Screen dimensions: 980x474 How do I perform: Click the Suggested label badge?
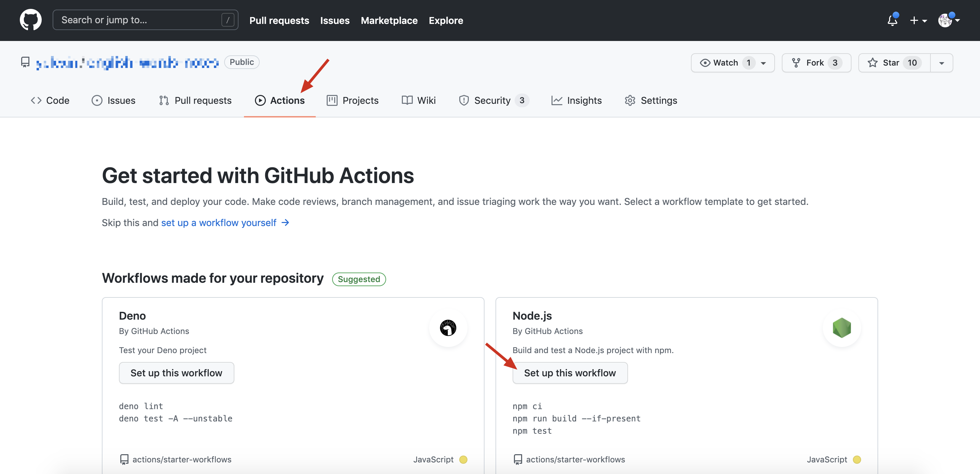click(x=359, y=279)
